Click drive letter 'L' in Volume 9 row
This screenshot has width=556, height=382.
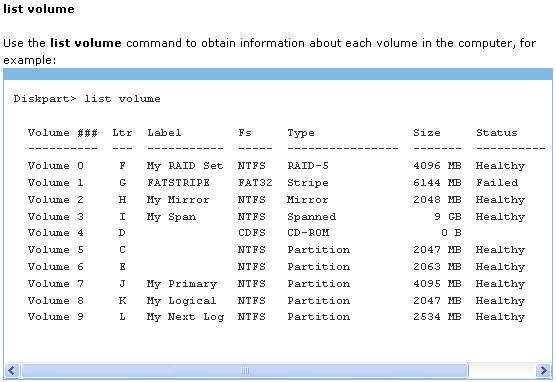[122, 317]
